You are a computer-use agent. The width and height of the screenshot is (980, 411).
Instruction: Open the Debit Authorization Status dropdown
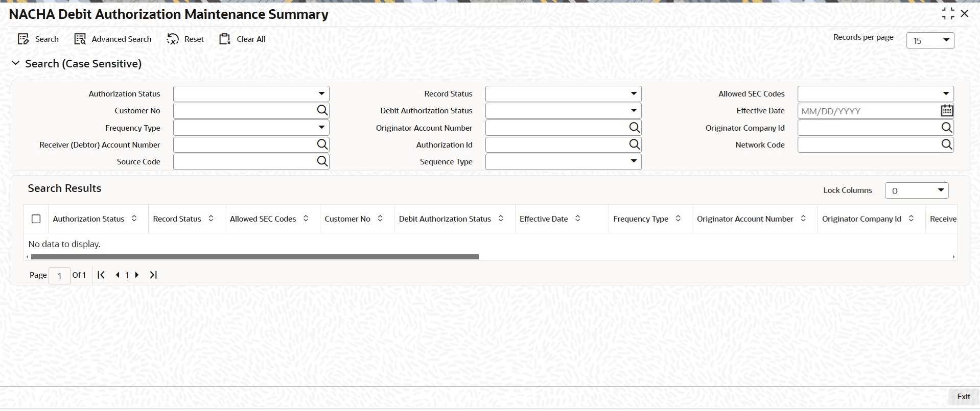564,111
